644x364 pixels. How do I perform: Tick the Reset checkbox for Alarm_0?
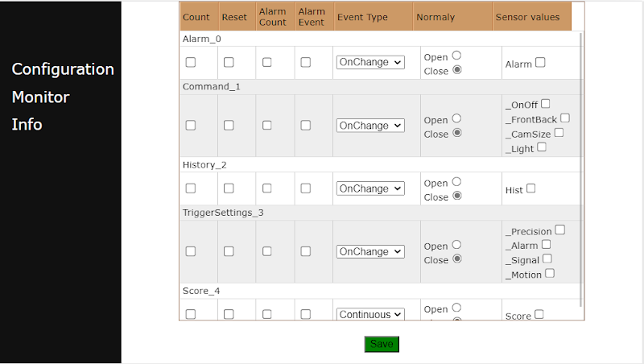[229, 62]
